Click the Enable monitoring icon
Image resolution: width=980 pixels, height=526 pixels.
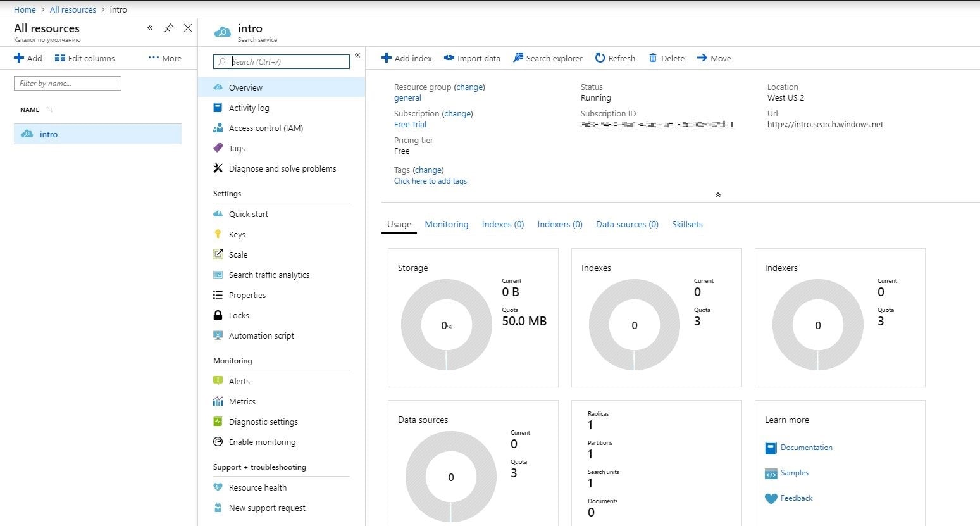[218, 442]
